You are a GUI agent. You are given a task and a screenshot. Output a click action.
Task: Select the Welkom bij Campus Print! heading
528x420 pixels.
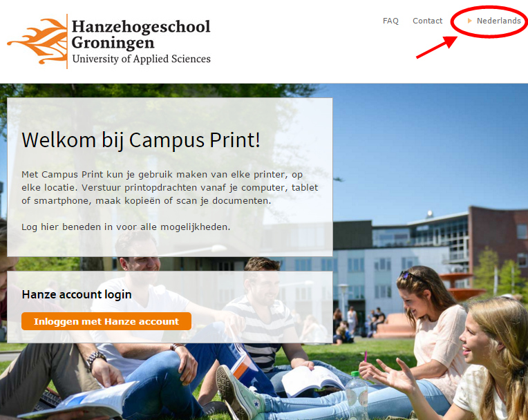point(141,140)
